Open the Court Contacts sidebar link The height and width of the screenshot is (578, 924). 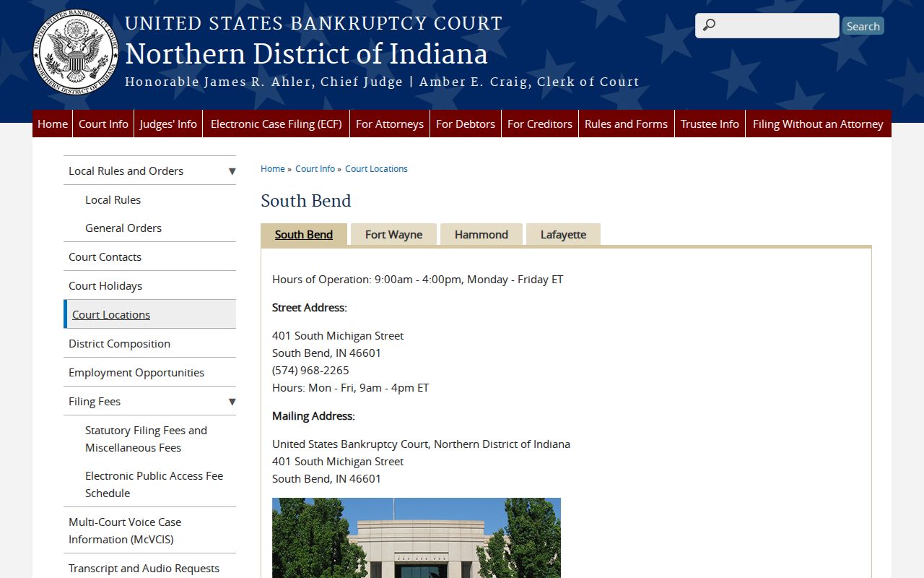click(105, 257)
